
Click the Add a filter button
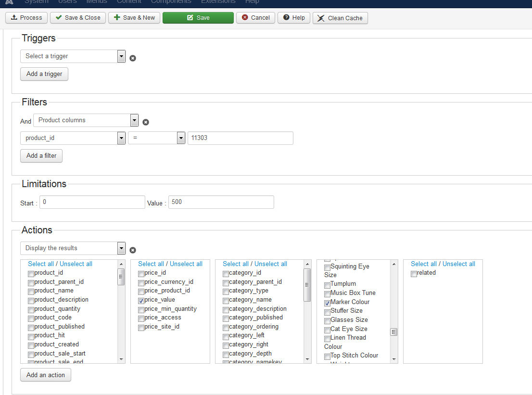coord(41,156)
